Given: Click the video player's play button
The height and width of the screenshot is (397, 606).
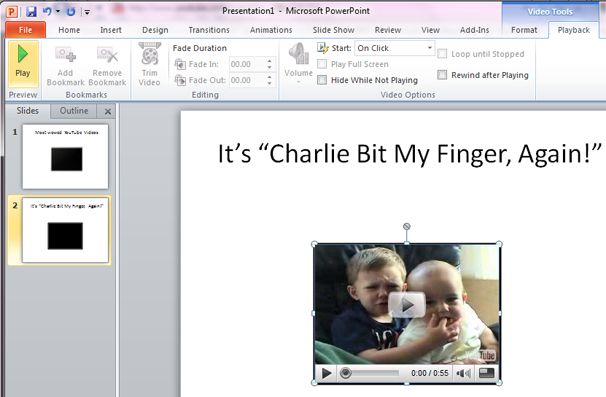Looking at the screenshot, I should 326,373.
